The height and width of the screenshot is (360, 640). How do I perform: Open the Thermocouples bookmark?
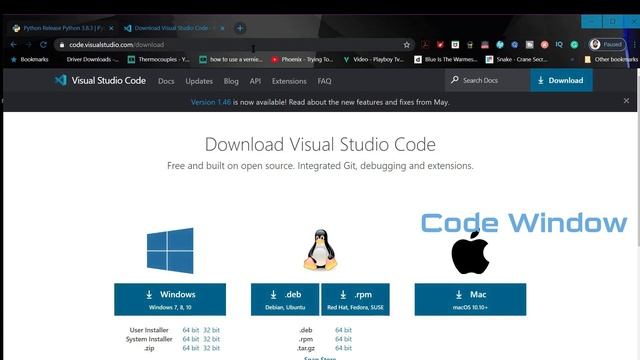pos(159,59)
